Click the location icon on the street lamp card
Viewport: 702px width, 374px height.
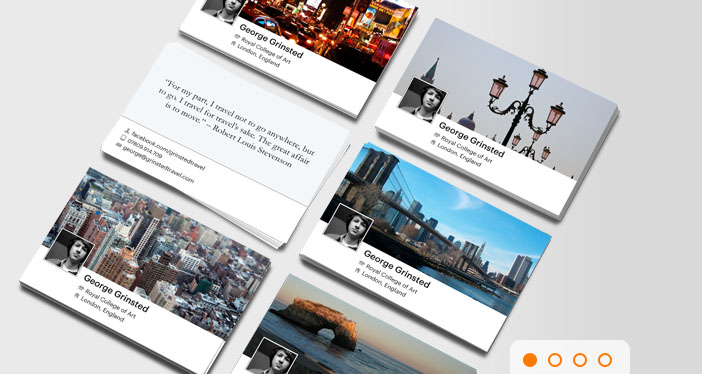click(433, 142)
